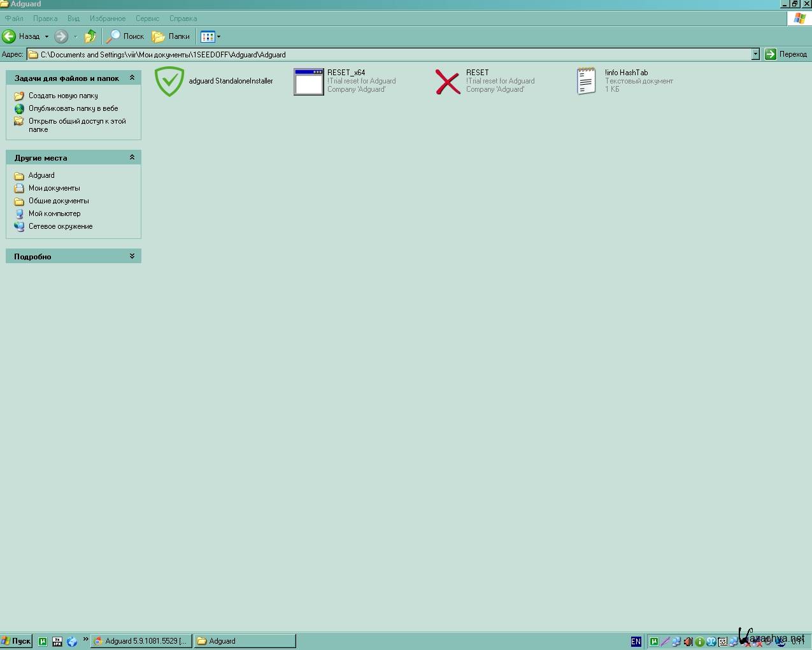This screenshot has height=650, width=812.
Task: Click the green Back arrow button
Action: click(10, 36)
